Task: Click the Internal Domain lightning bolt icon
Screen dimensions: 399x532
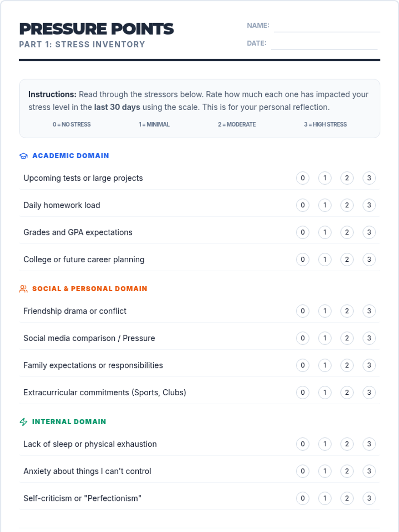Action: (24, 422)
